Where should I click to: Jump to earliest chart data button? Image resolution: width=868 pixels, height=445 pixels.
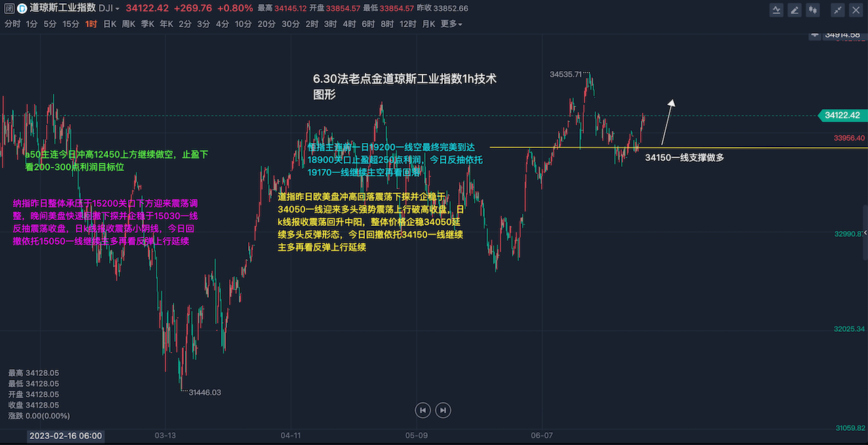click(422, 410)
